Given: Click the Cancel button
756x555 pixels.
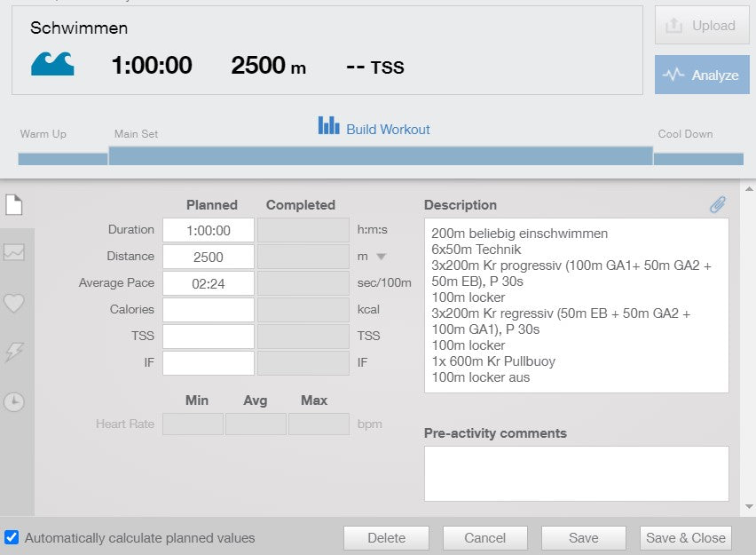Looking at the screenshot, I should [484, 537].
